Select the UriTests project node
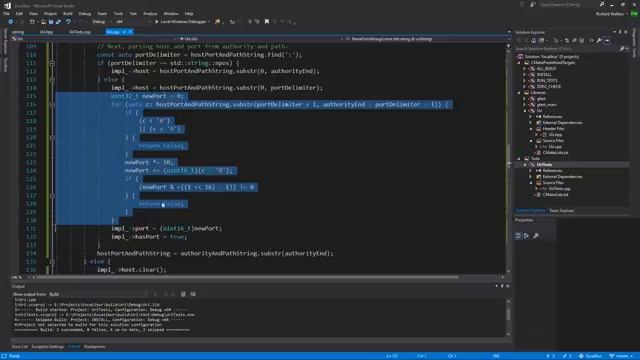 [544, 164]
